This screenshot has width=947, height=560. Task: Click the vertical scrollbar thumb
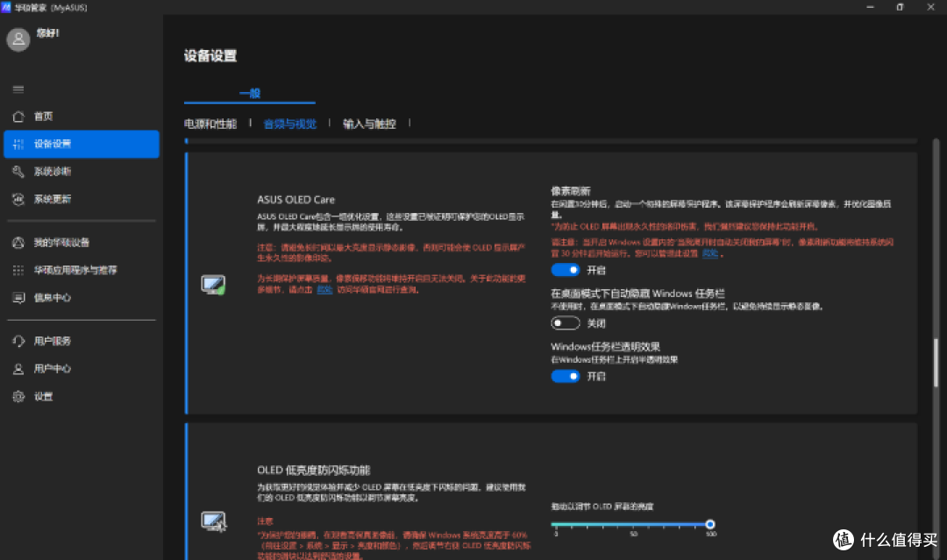click(936, 363)
